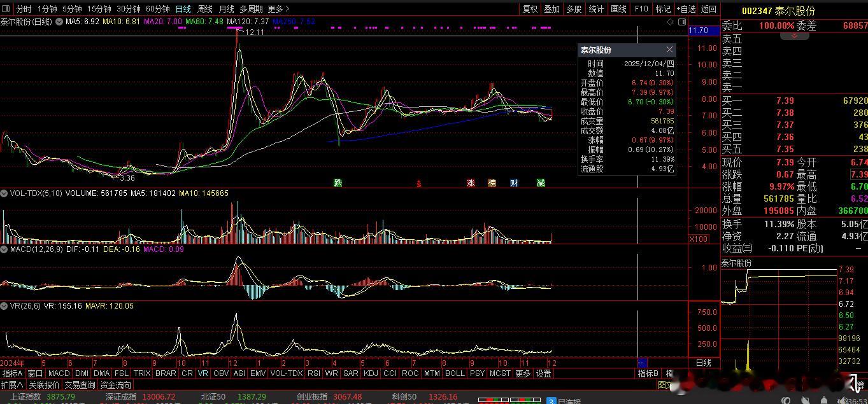Click the 榜 event marker on chart
The width and height of the screenshot is (868, 404).
point(492,183)
